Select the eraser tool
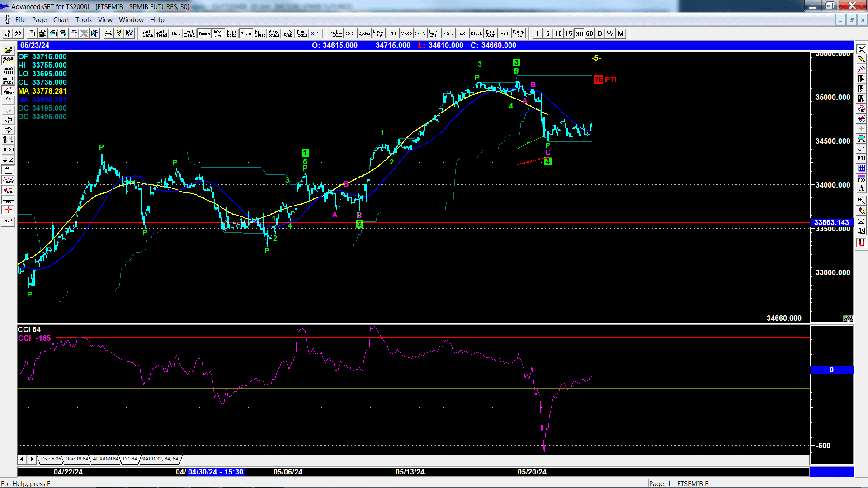 coord(861,211)
